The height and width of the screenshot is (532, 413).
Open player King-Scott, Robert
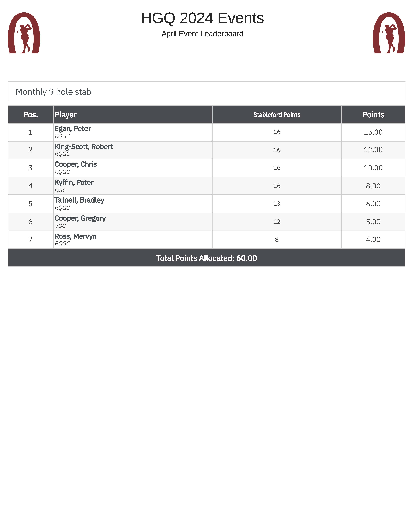click(x=84, y=147)
